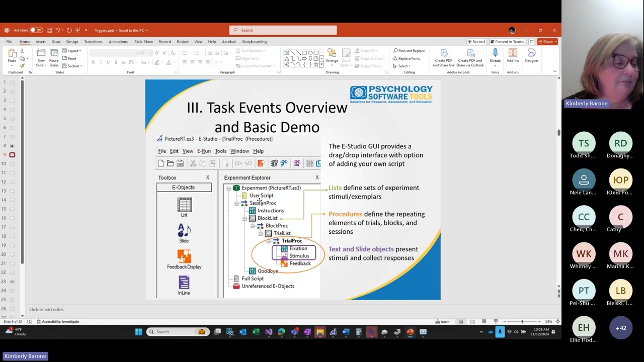Open Excel from the taskbar

point(256,332)
